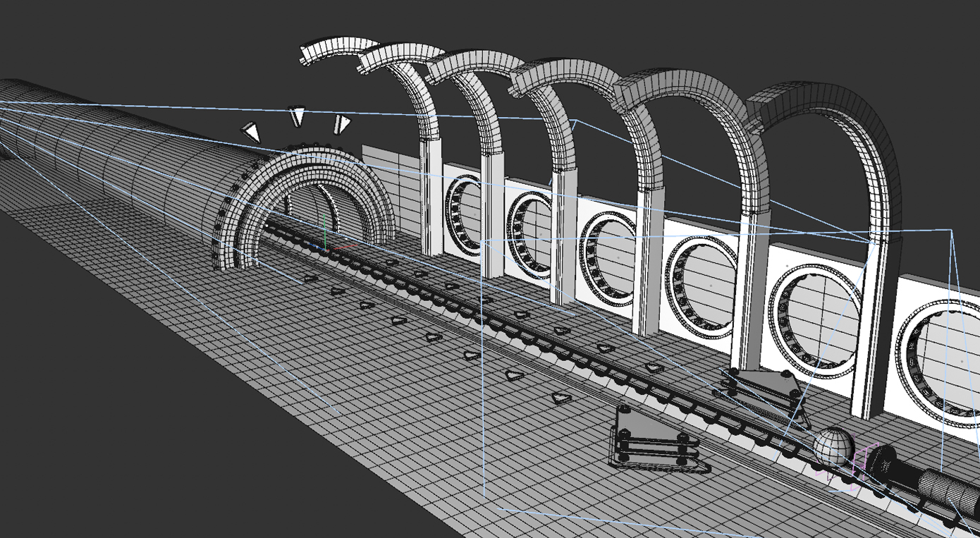Select the rightmost cone above the tunnel
This screenshot has height=538, width=980.
341,124
